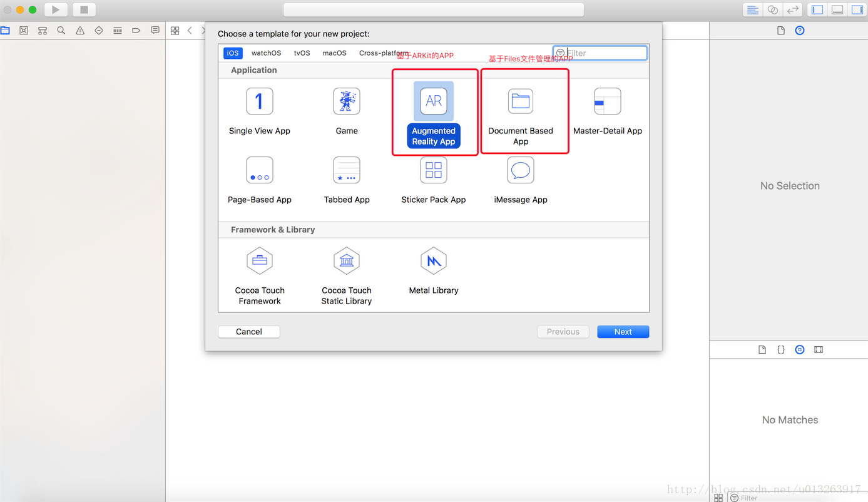The height and width of the screenshot is (502, 868).
Task: Choose the Cocoa Touch Static Library template
Action: click(x=347, y=276)
